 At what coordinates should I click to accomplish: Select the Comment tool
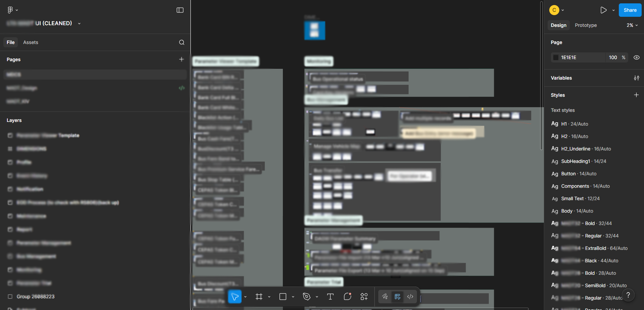[347, 297]
